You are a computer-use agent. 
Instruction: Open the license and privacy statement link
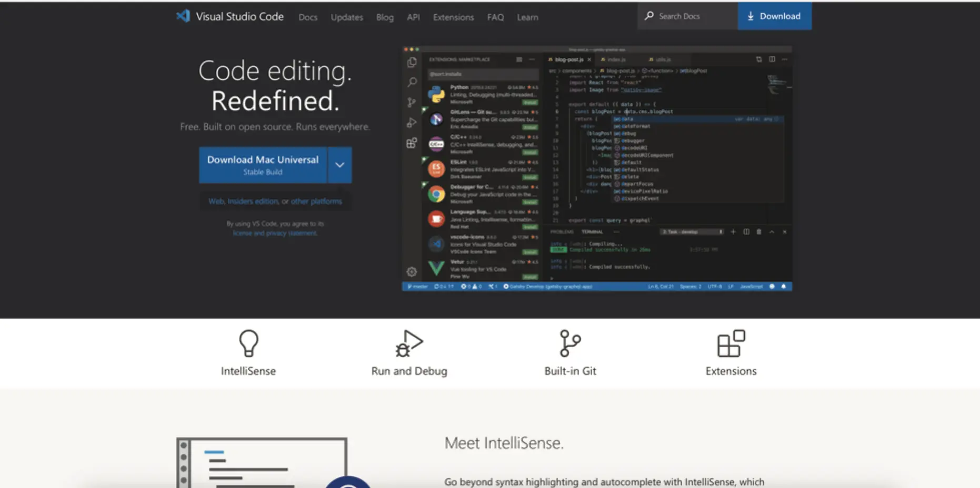275,233
